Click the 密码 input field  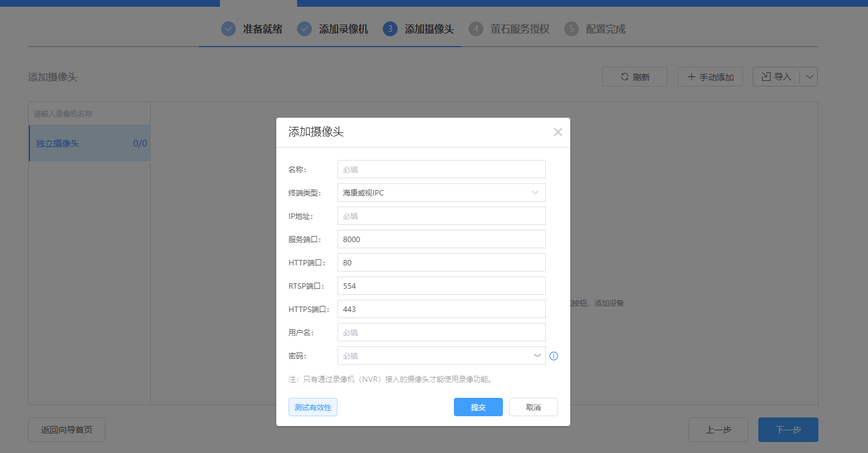(x=441, y=356)
